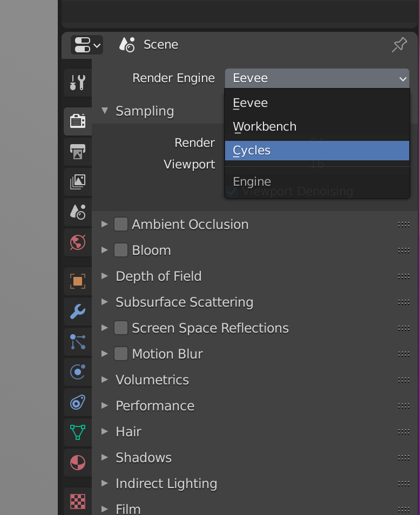Viewport: 420px width, 515px height.
Task: Expand the Volumetrics panel
Action: pyautogui.click(x=105, y=380)
